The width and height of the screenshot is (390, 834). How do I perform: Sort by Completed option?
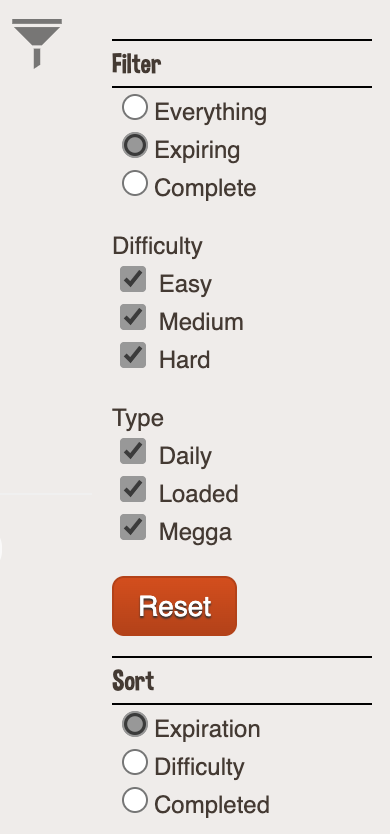pos(135,800)
